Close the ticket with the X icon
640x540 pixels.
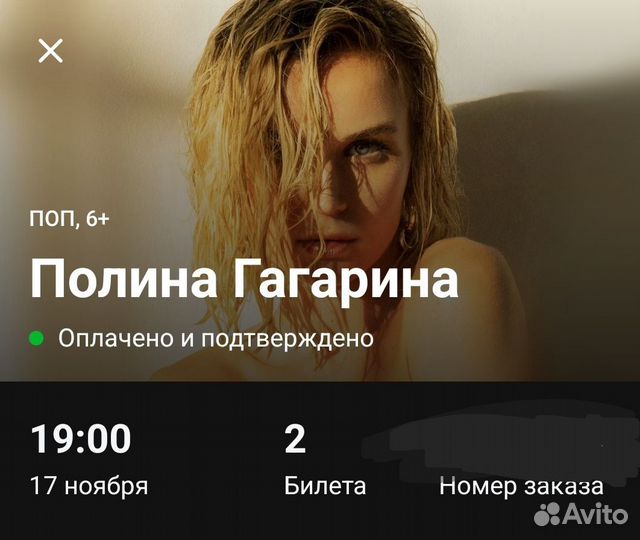point(51,51)
